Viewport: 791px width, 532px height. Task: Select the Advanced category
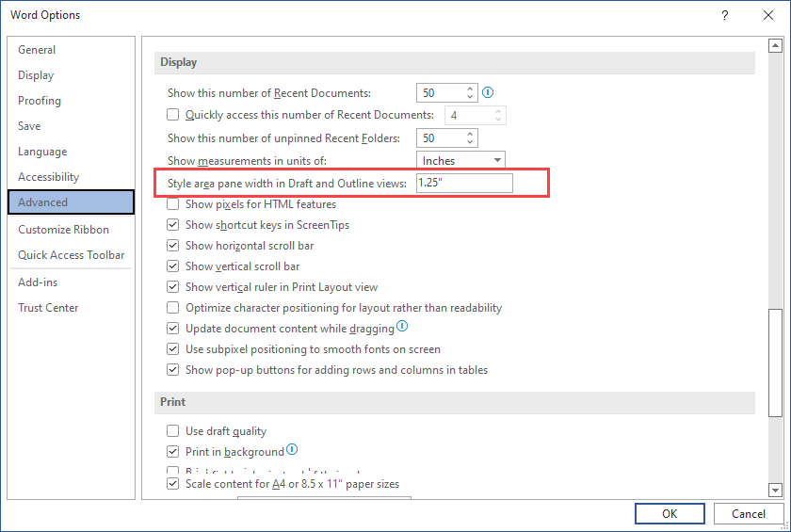tap(72, 202)
